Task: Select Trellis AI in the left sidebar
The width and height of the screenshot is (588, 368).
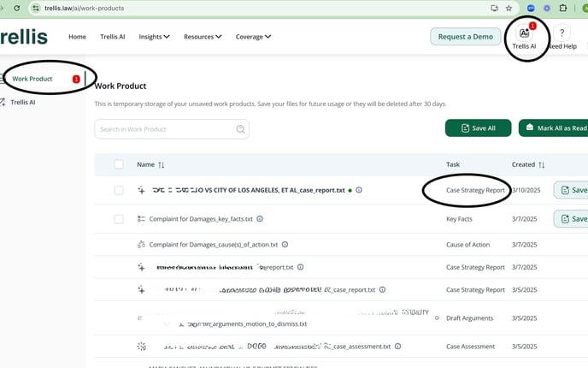Action: 22,102
